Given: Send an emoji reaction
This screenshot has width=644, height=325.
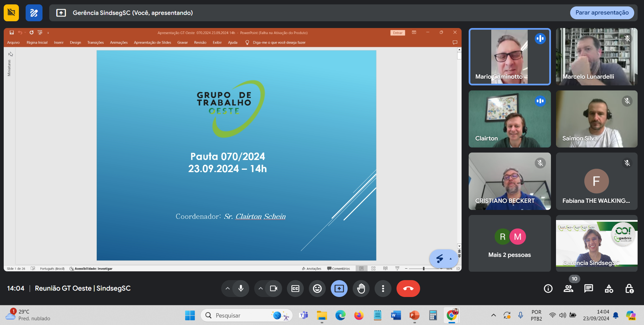Looking at the screenshot, I should coord(317,289).
